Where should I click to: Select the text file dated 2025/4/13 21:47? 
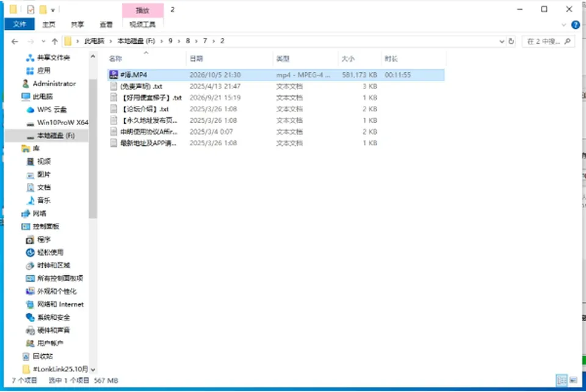(276, 86)
